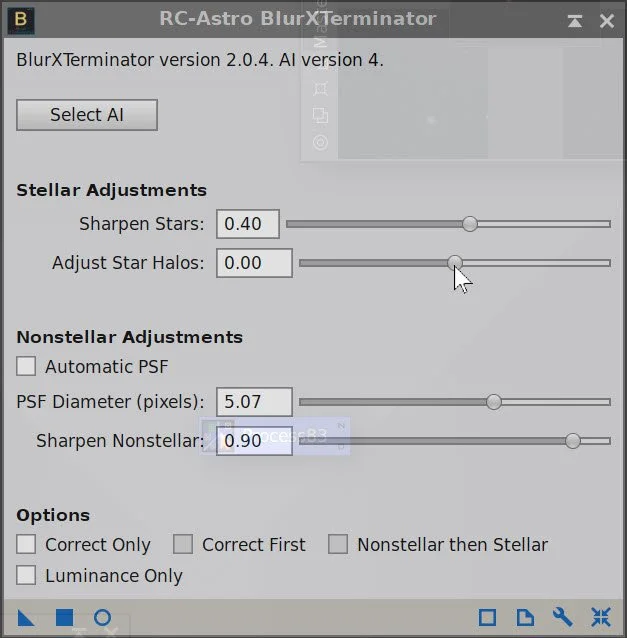Click the BlurXTerminator B logo icon

click(x=21, y=20)
